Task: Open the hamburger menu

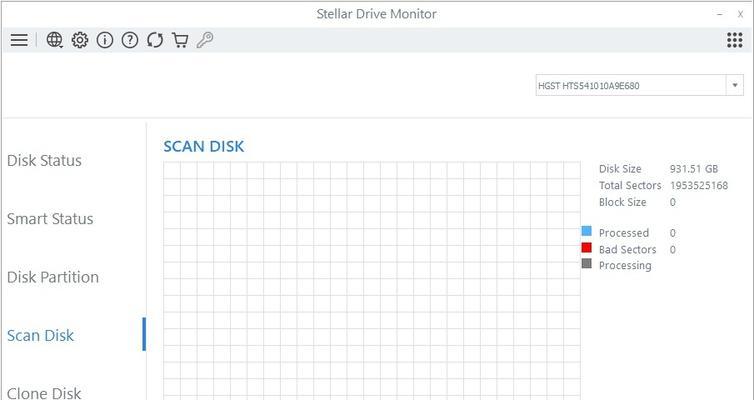Action: (19, 40)
